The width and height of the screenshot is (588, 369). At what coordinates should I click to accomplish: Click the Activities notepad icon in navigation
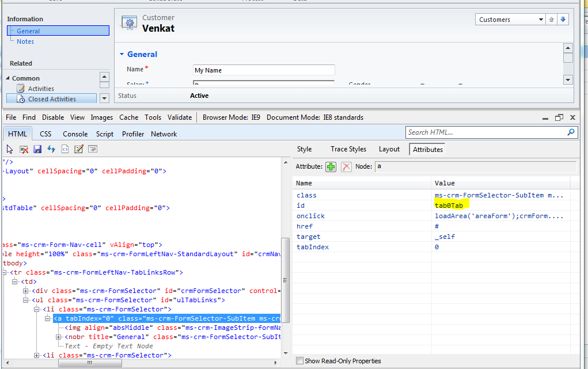point(21,89)
